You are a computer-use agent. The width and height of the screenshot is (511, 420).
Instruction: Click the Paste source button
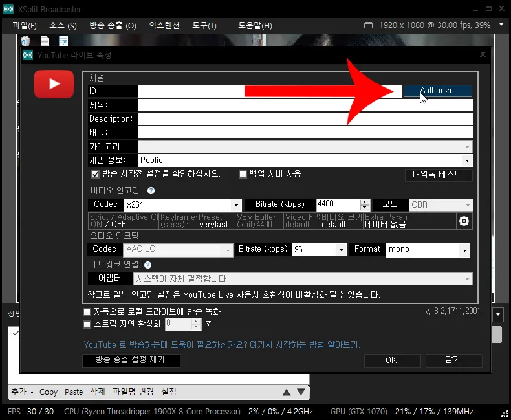[74, 392]
